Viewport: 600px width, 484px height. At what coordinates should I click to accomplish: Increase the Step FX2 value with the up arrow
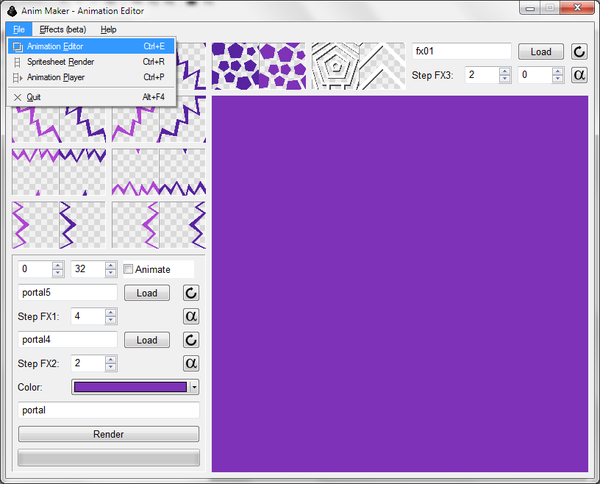pyautogui.click(x=111, y=360)
